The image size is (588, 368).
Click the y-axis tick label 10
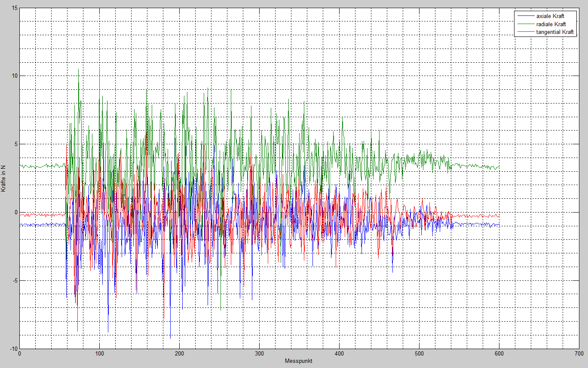tap(14, 76)
